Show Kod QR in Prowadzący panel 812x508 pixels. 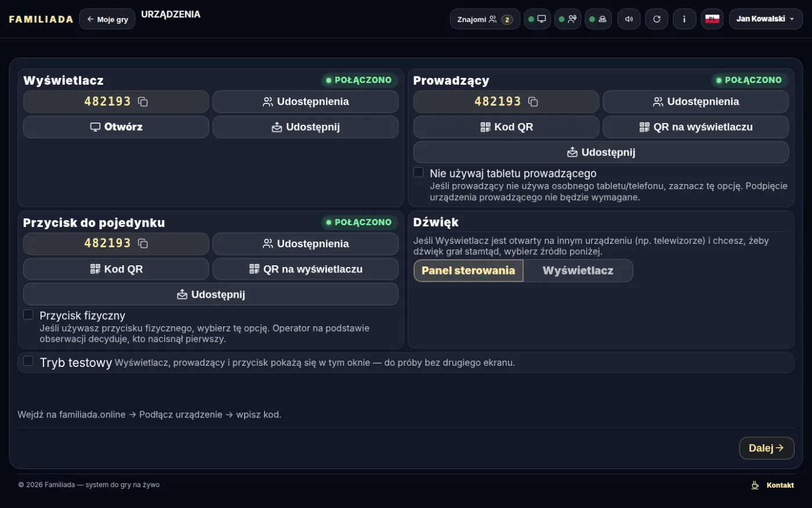506,127
